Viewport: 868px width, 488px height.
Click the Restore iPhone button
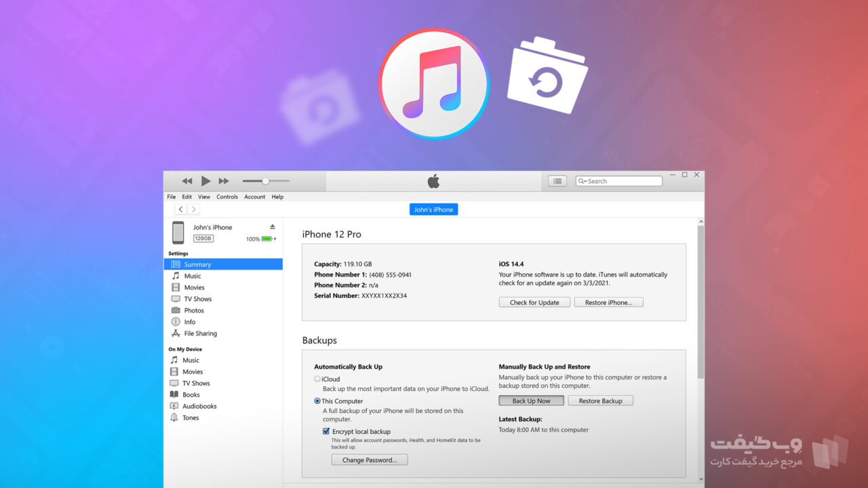[608, 302]
